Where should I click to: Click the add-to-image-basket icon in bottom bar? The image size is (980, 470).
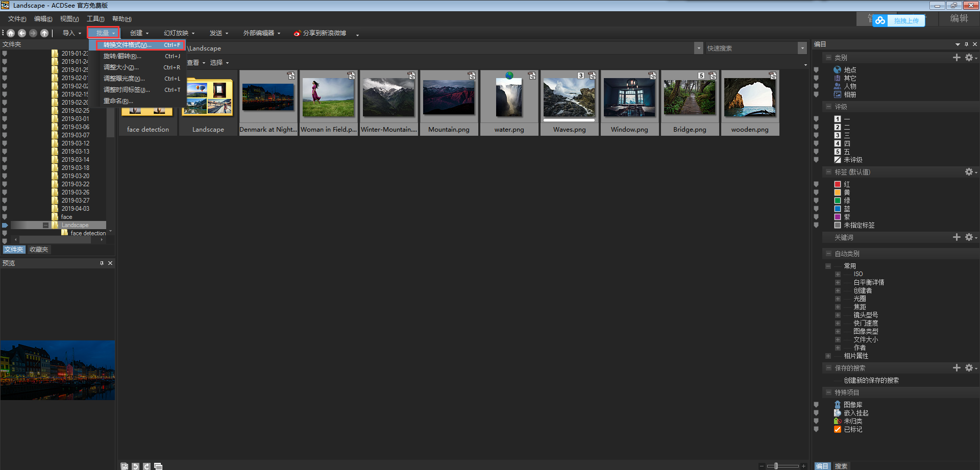(125, 466)
